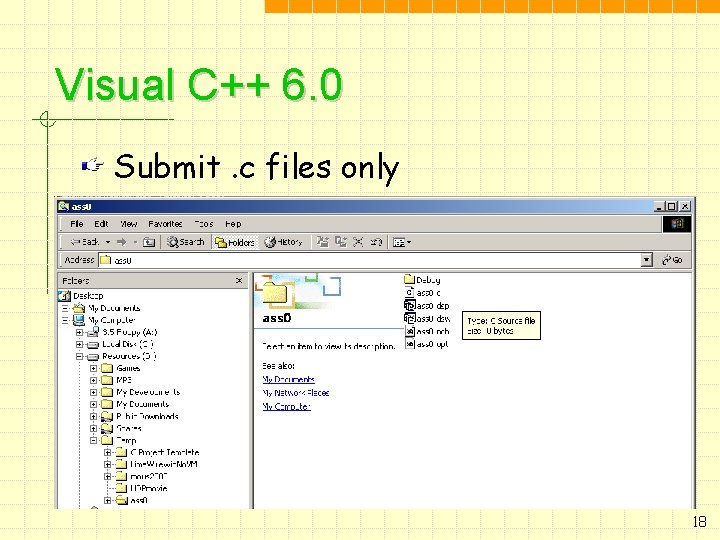This screenshot has width=720, height=540.
Task: Click the Undo toolbar icon
Action: click(x=376, y=242)
